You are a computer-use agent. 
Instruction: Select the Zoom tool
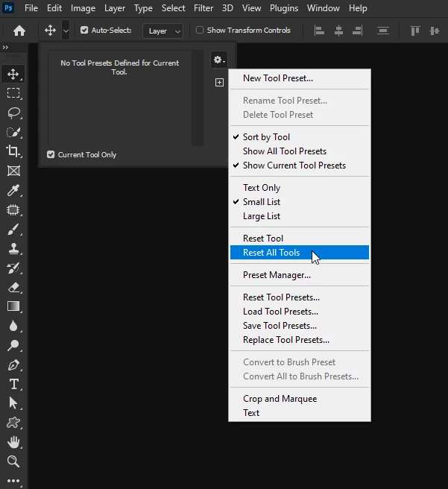[x=13, y=461]
